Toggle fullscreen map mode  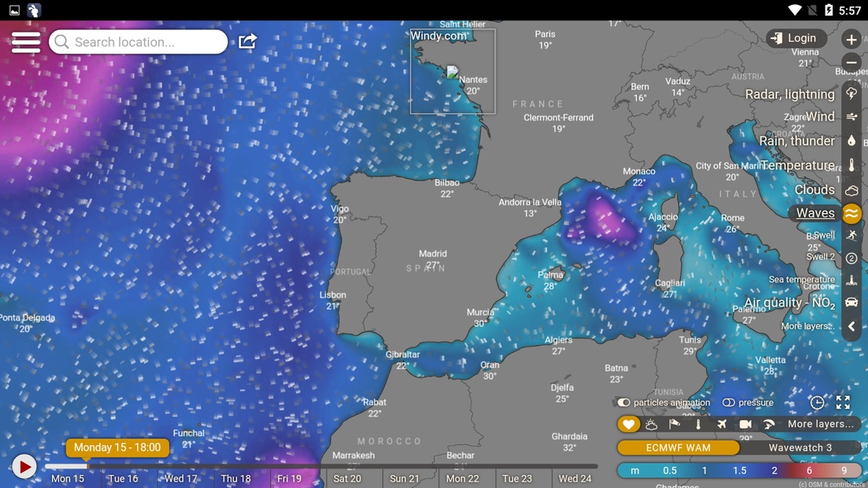[843, 403]
